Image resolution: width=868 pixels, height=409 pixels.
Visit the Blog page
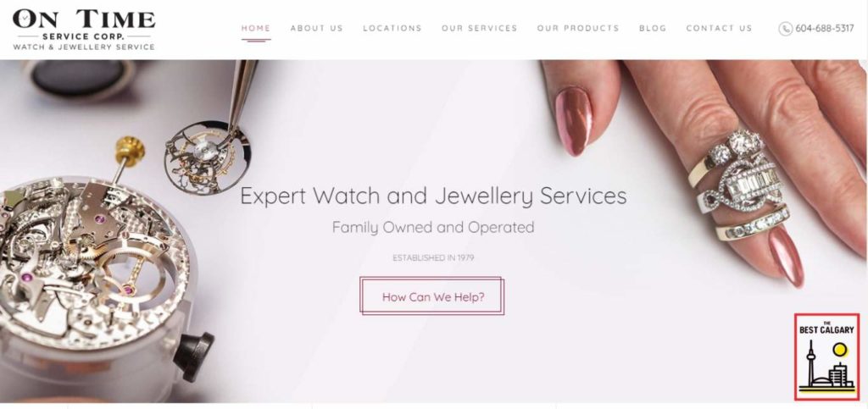click(653, 28)
